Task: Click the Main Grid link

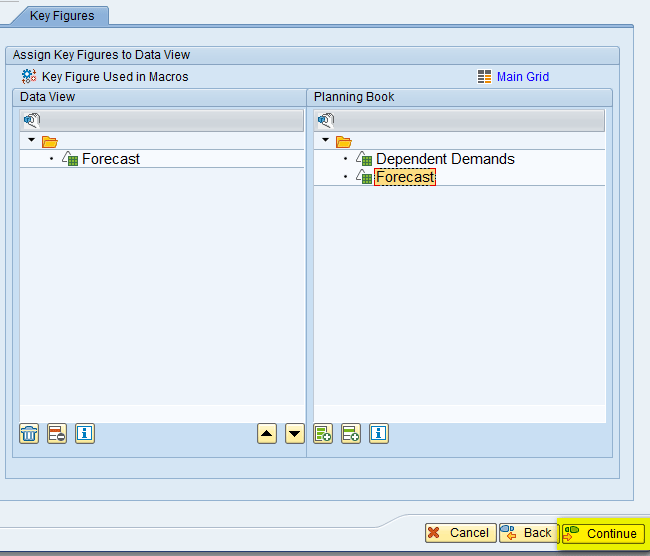Action: point(523,77)
